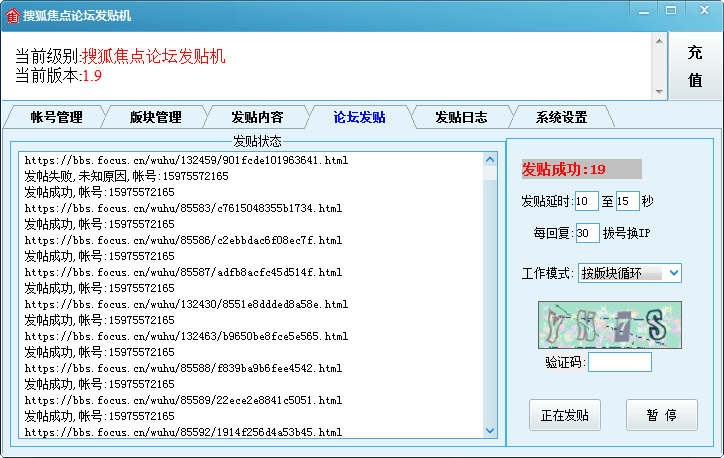Click the header panel scroll-down arrow
This screenshot has height=458, width=724.
(659, 91)
